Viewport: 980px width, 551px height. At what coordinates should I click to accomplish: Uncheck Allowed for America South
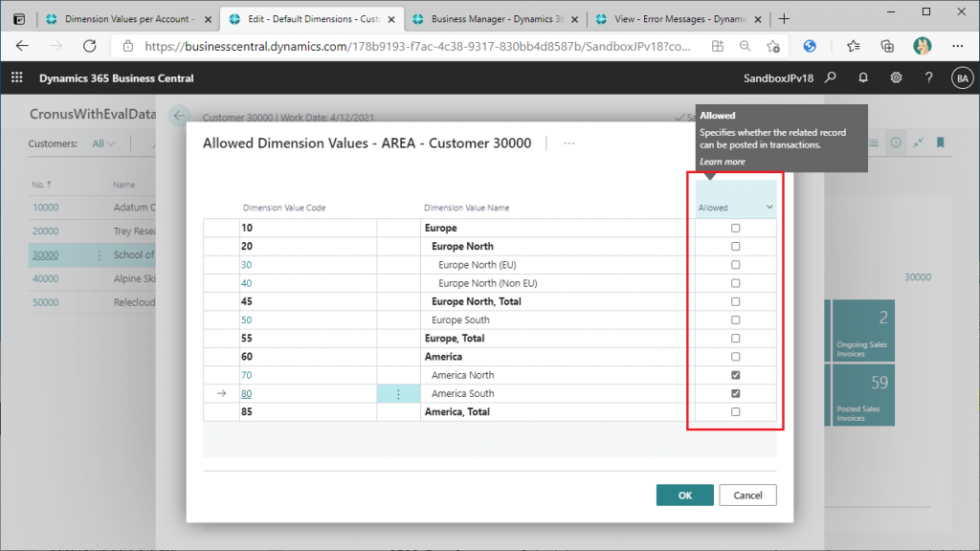tap(736, 393)
